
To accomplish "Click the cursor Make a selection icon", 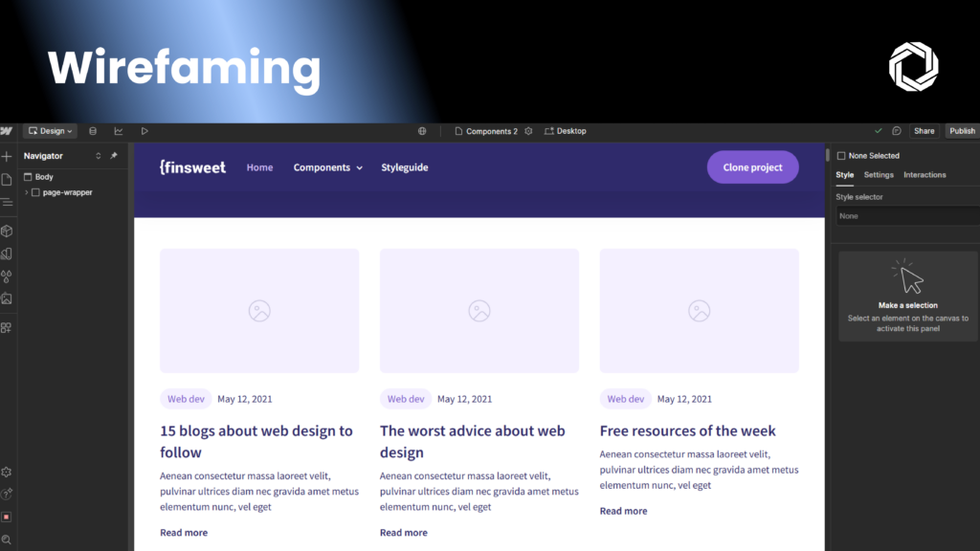I will 908,276.
